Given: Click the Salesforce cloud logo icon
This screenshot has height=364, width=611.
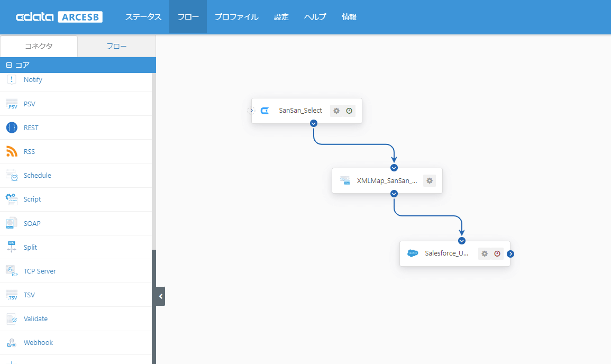Looking at the screenshot, I should click(413, 253).
